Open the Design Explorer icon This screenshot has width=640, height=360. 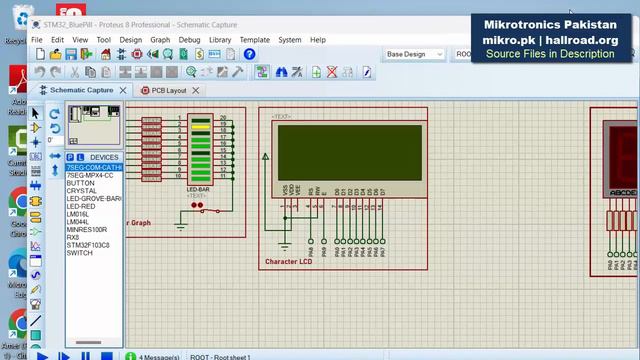pyautogui.click(x=184, y=54)
